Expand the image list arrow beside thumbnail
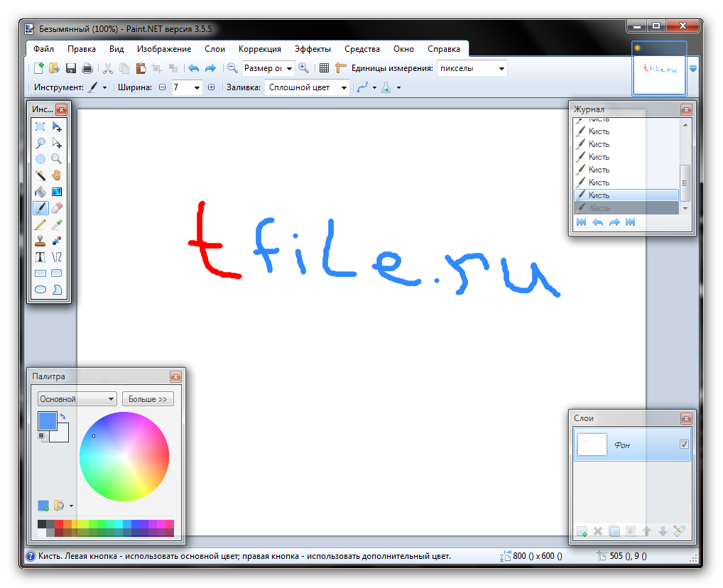 tap(693, 68)
